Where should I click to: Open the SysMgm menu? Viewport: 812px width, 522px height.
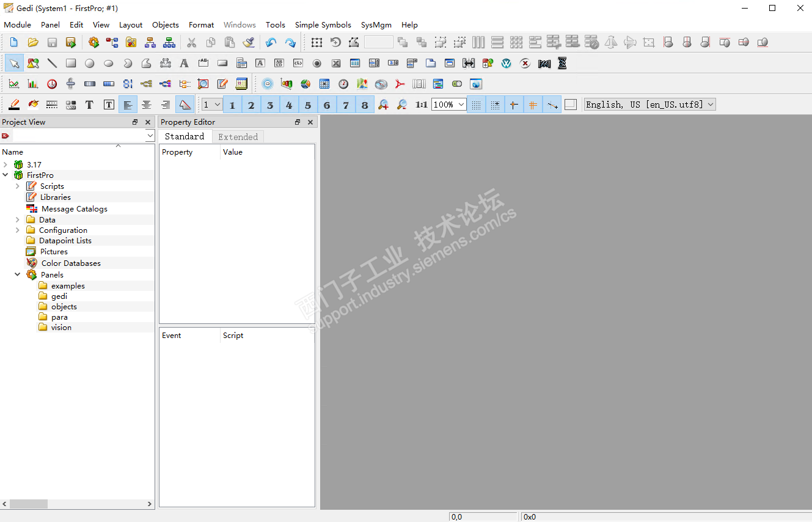point(376,25)
